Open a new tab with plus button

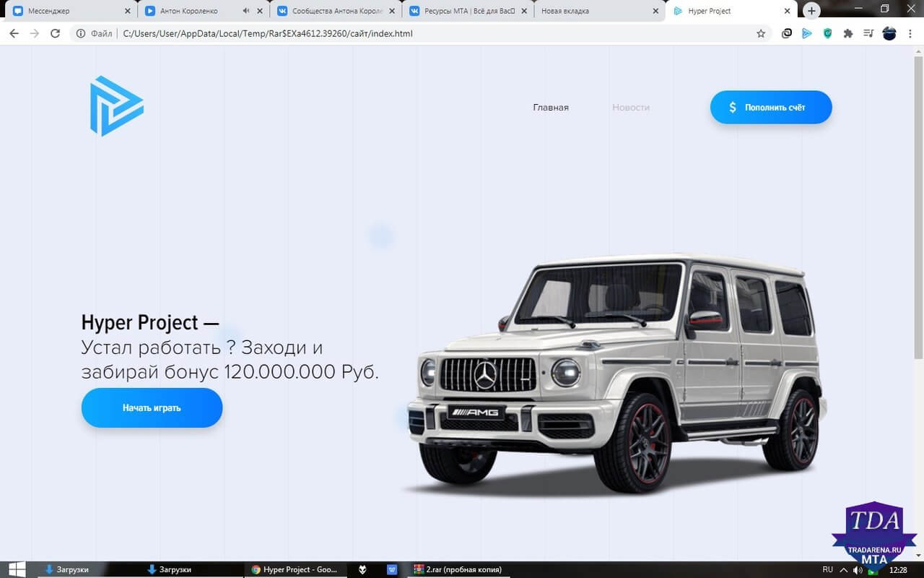click(811, 11)
